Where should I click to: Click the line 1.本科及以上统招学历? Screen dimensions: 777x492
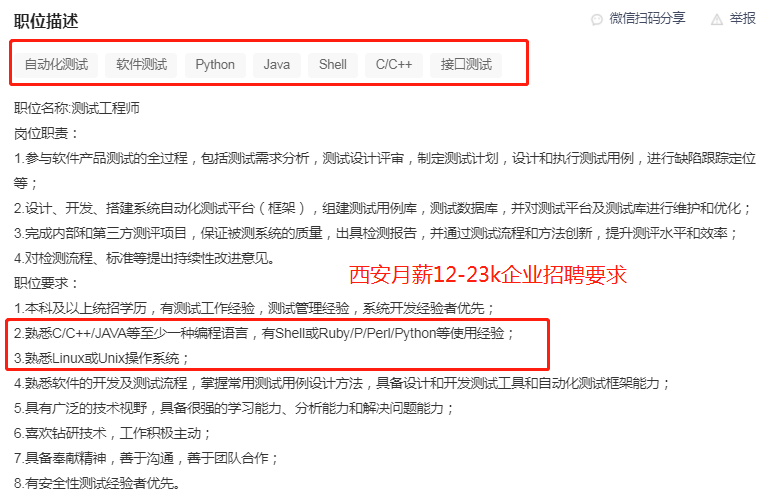pos(254,308)
